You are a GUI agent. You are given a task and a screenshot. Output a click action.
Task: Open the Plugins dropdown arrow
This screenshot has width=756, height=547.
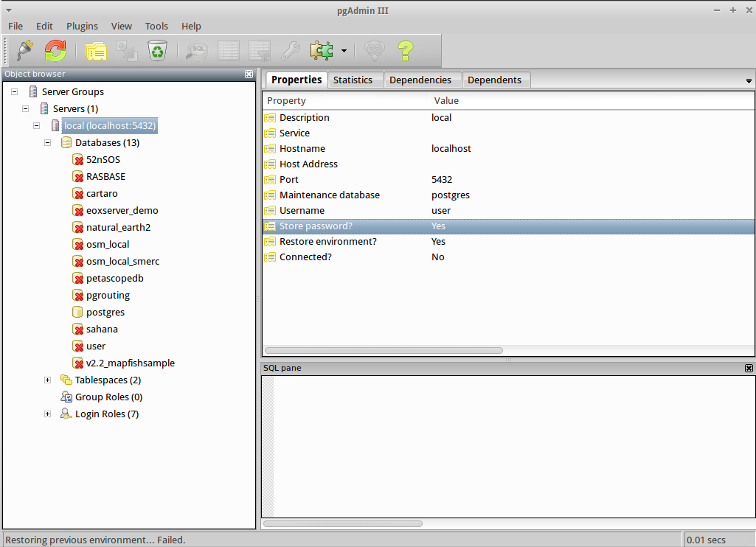(x=344, y=51)
